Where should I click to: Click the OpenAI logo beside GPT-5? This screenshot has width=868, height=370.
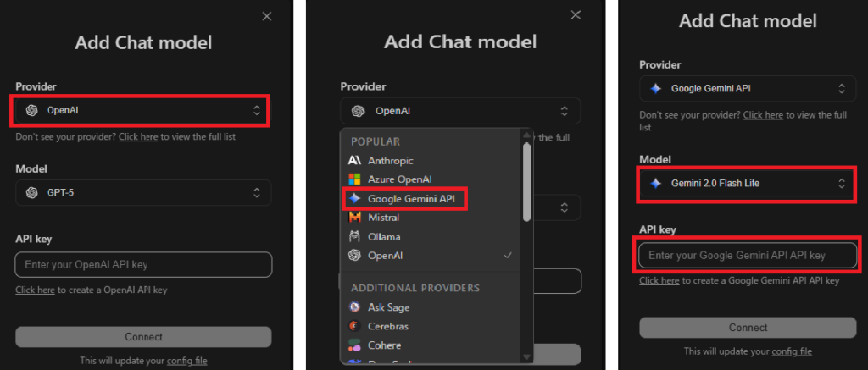coord(32,193)
